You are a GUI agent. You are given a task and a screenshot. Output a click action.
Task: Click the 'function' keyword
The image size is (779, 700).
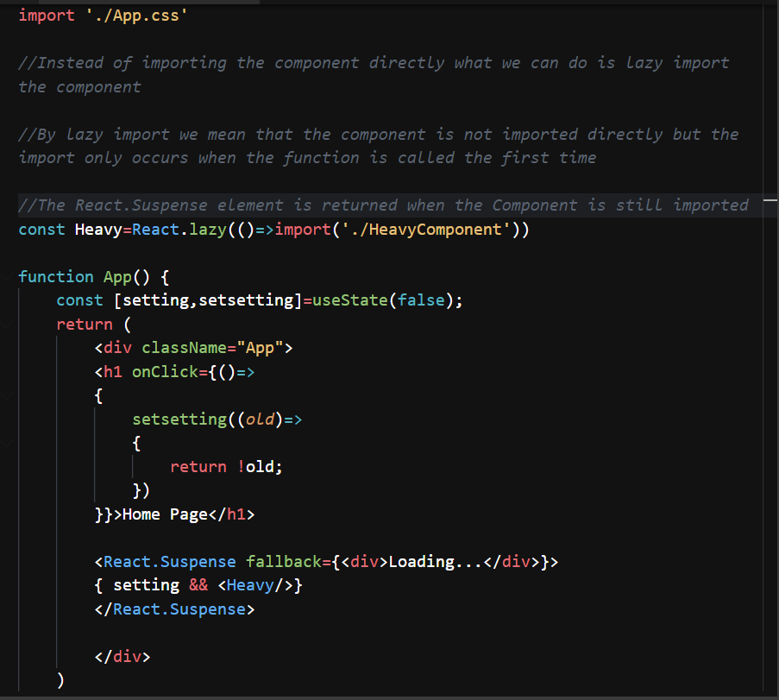tap(56, 276)
